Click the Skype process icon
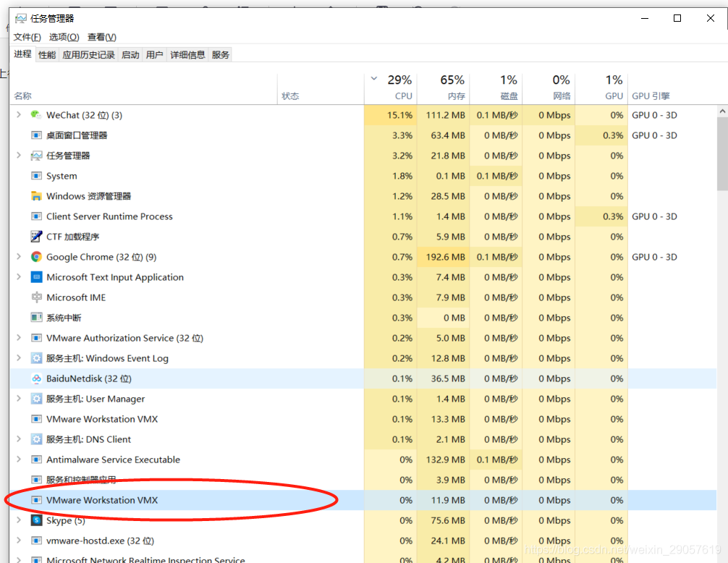 pyautogui.click(x=36, y=520)
